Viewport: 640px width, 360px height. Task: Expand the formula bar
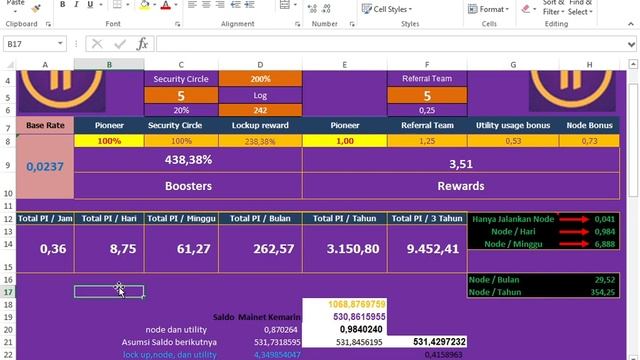pos(631,44)
